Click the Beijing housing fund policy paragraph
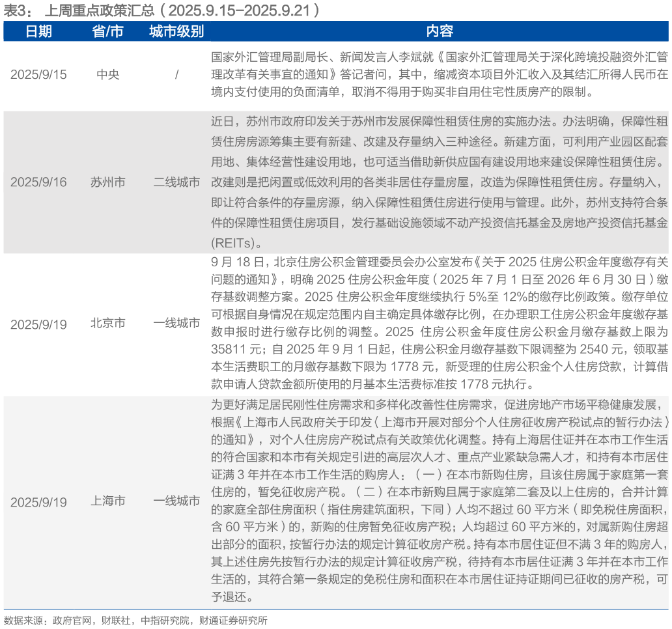This screenshot has width=672, height=629. tap(440, 322)
